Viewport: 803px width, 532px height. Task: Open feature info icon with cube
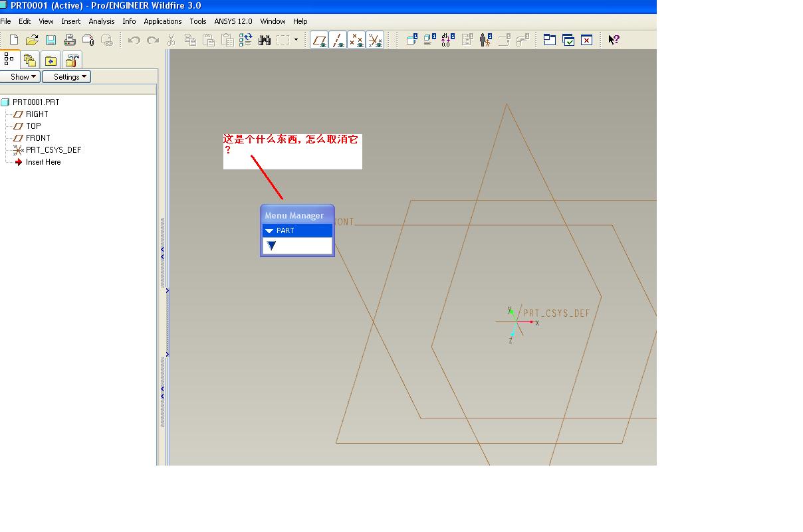point(411,40)
